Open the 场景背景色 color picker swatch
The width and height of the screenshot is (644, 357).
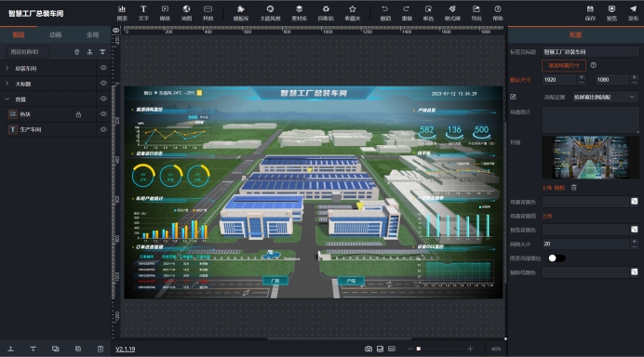(x=634, y=201)
